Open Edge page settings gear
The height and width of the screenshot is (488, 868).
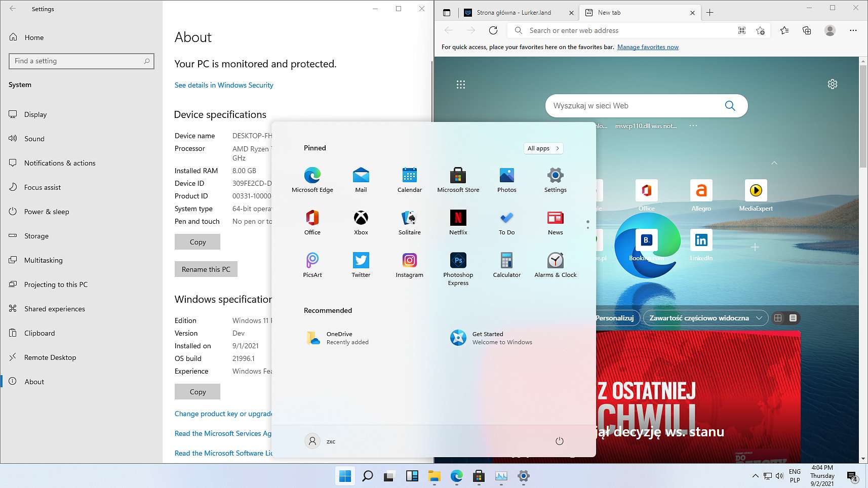[x=833, y=84]
